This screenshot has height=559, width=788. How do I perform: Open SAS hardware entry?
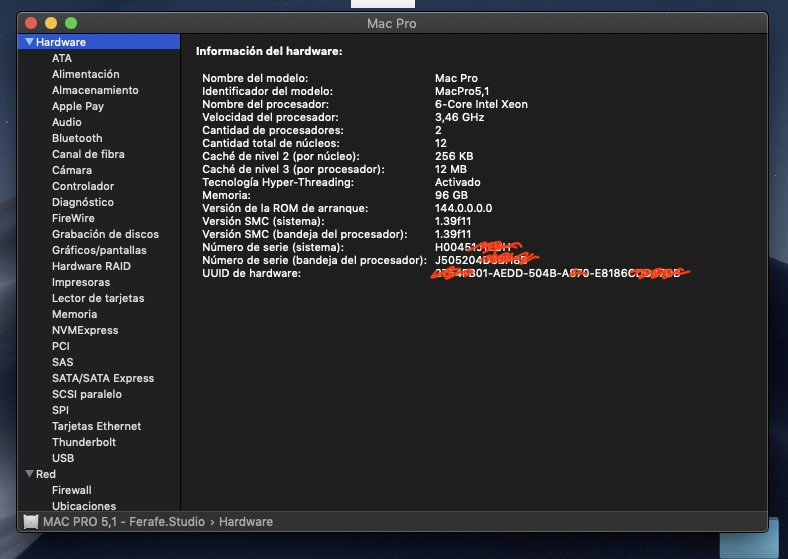tap(62, 362)
